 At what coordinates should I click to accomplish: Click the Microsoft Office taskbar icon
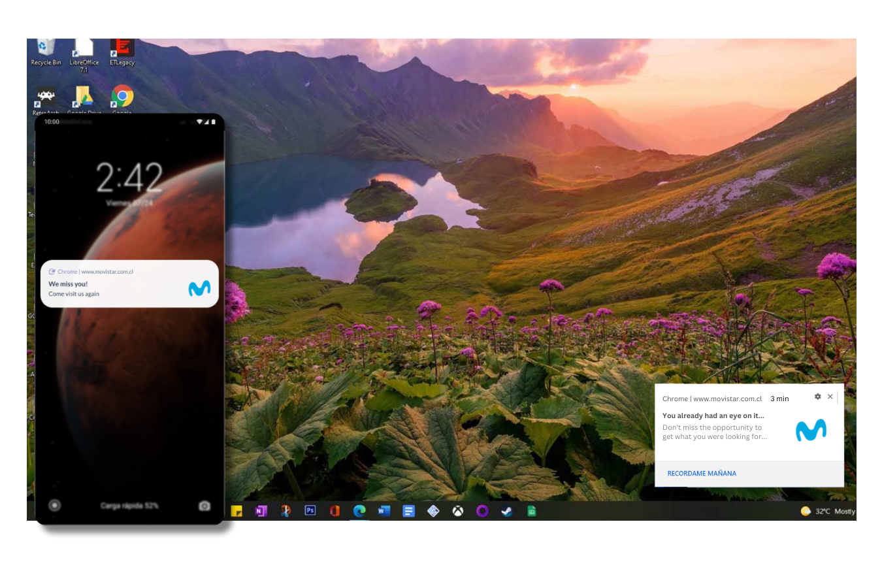335,511
